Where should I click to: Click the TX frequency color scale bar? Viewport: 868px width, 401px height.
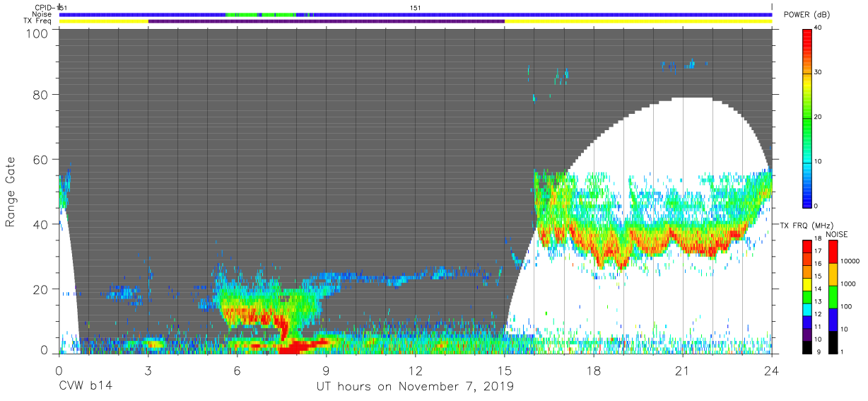click(x=808, y=296)
